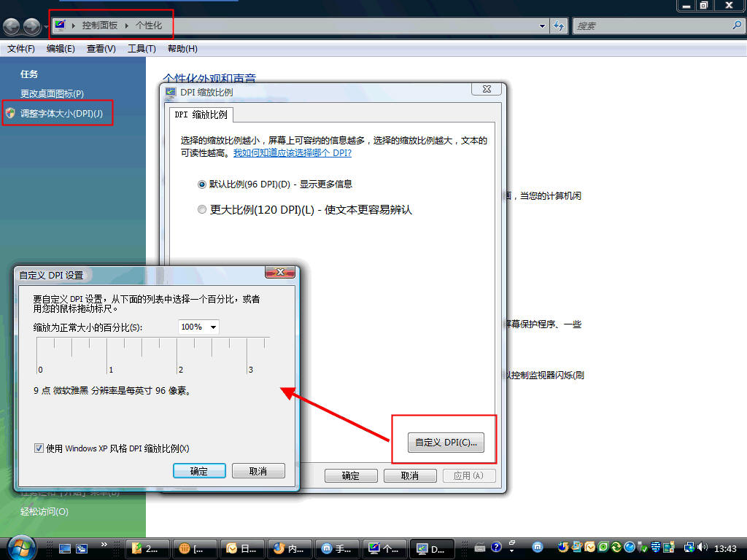The image size is (747, 560).
Task: Expand the quick launch overflow chevron
Action: click(104, 544)
